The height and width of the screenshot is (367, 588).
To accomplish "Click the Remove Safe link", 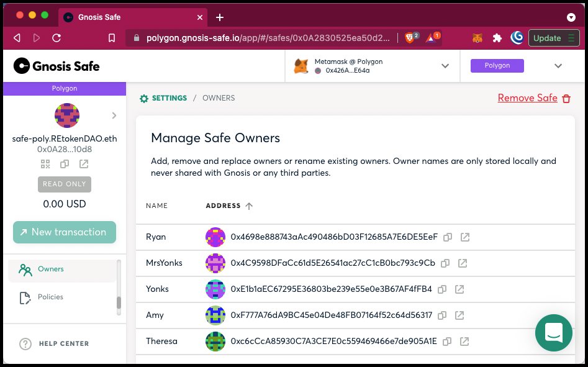I will [x=534, y=98].
